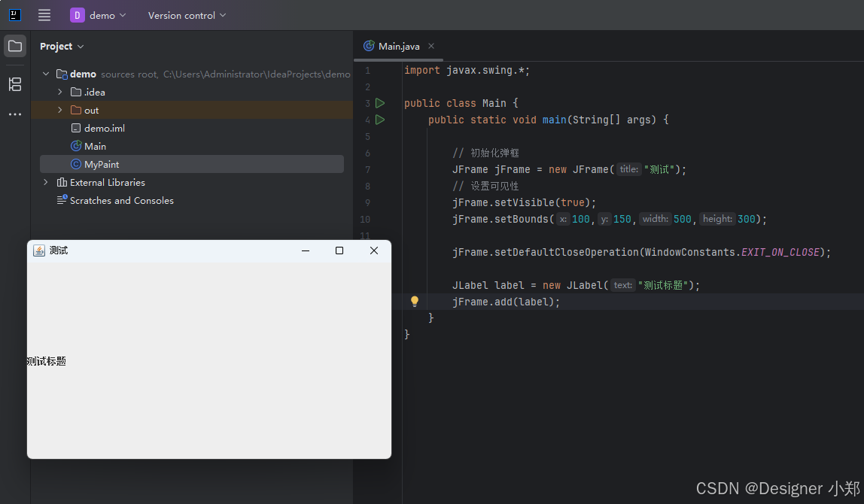The height and width of the screenshot is (504, 864).
Task: Open the Structure tool window icon
Action: point(15,84)
